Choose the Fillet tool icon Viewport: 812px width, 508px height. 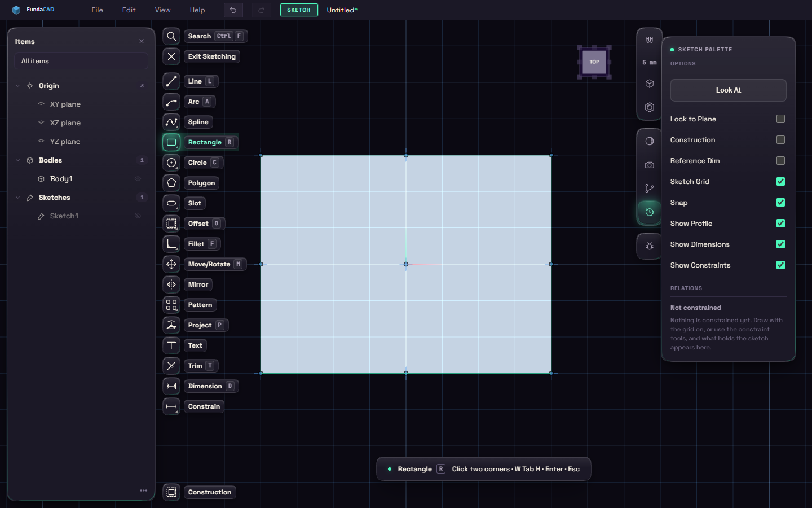pos(171,244)
